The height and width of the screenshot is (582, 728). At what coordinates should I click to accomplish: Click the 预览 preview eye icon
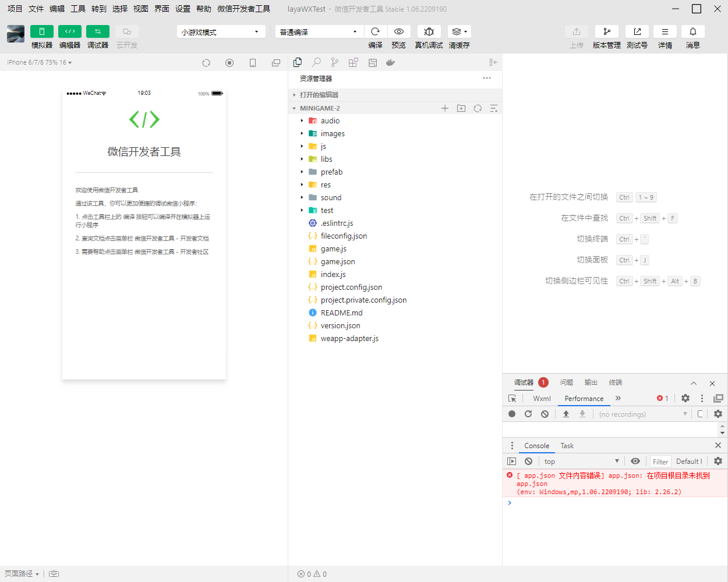click(399, 31)
